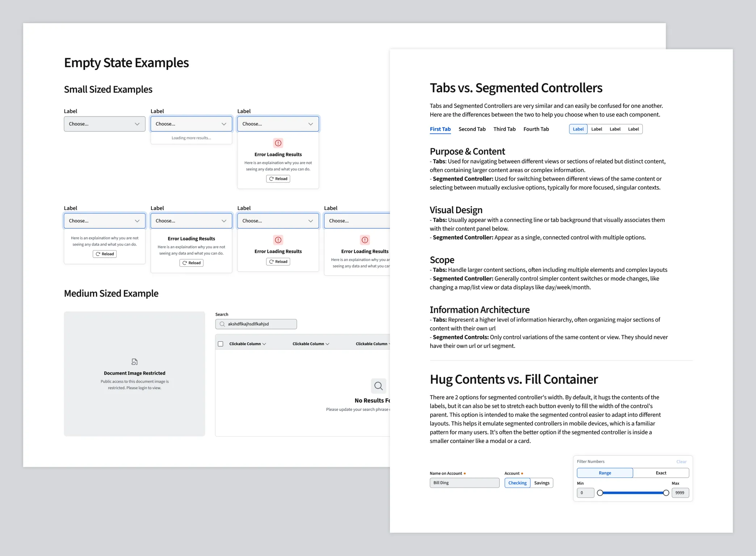Switch the Filter Numbers control to Exact
Image resolution: width=756 pixels, height=556 pixels.
pos(661,473)
